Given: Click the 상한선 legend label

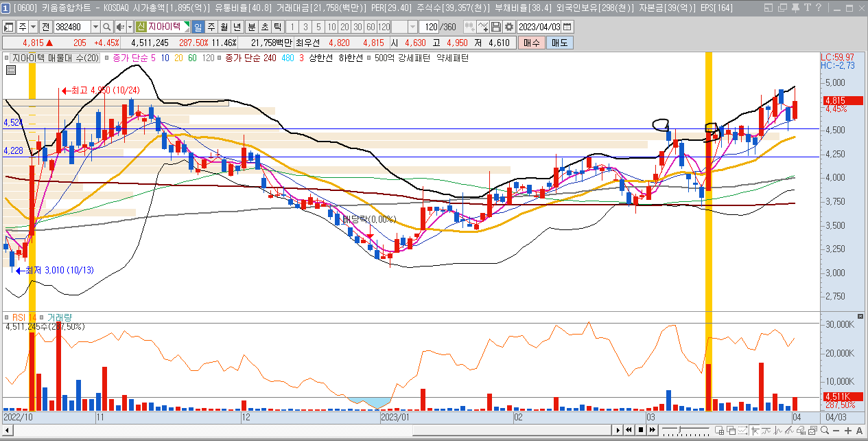Looking at the screenshot, I should [x=320, y=58].
